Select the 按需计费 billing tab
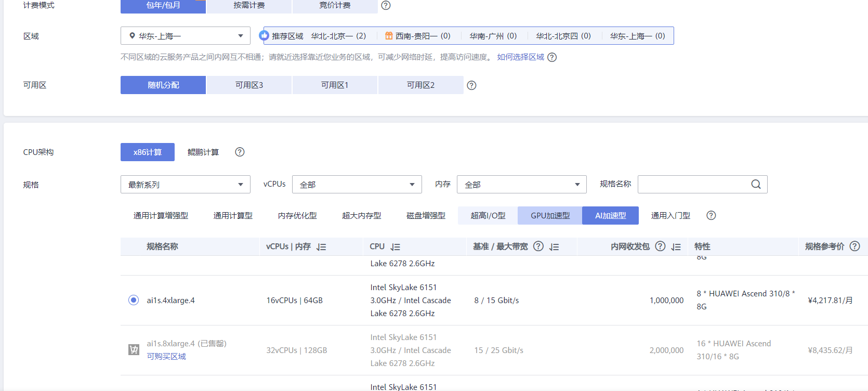The height and width of the screenshot is (391, 868). point(249,5)
